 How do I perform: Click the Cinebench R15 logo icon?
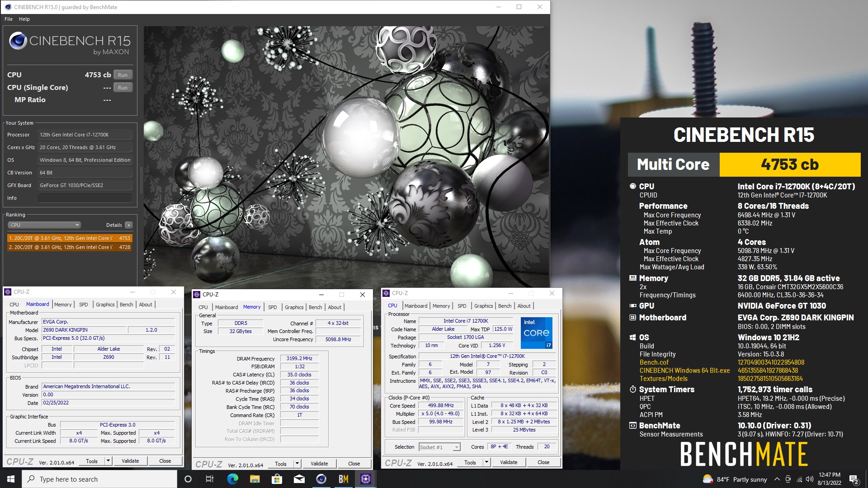[18, 41]
